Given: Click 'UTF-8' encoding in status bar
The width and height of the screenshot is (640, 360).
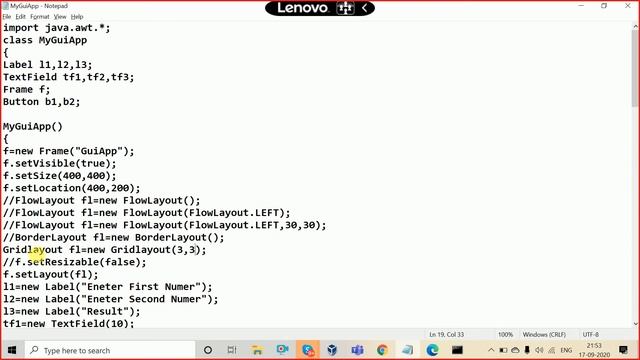Looking at the screenshot, I should (591, 334).
